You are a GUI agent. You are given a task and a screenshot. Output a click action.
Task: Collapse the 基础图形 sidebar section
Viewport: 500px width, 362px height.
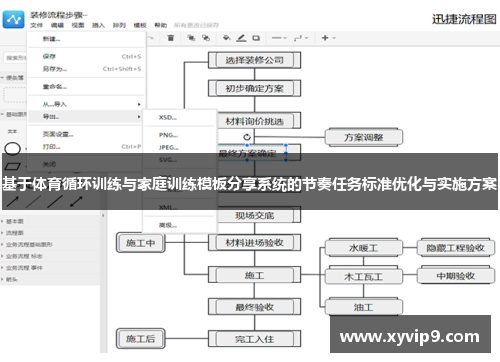(x=14, y=114)
